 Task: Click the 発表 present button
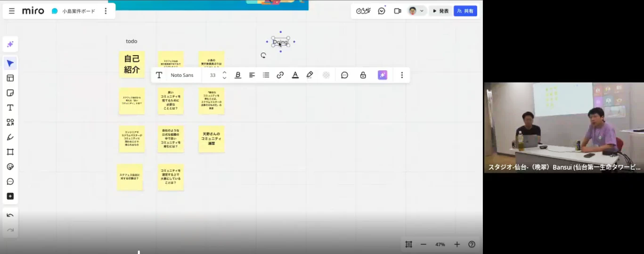pyautogui.click(x=440, y=11)
